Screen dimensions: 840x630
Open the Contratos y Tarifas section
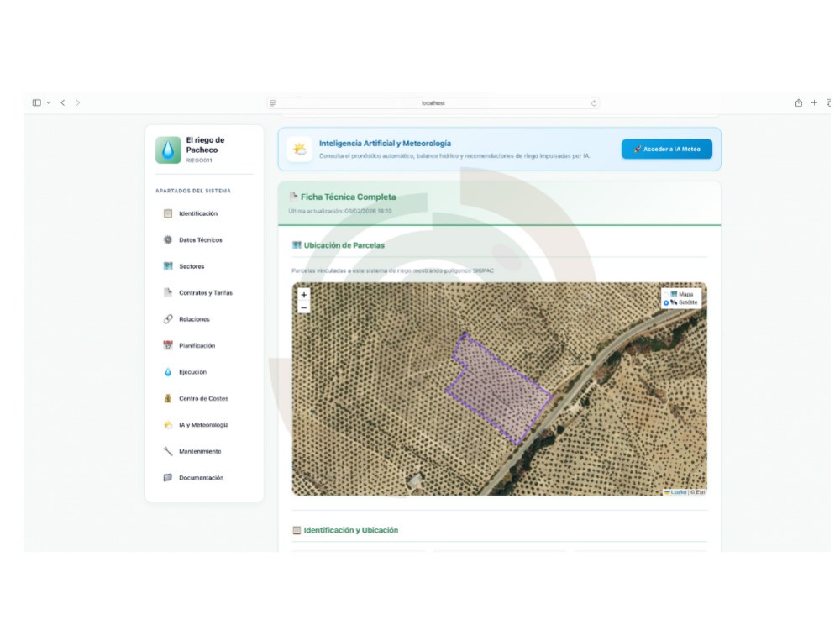[x=204, y=292]
